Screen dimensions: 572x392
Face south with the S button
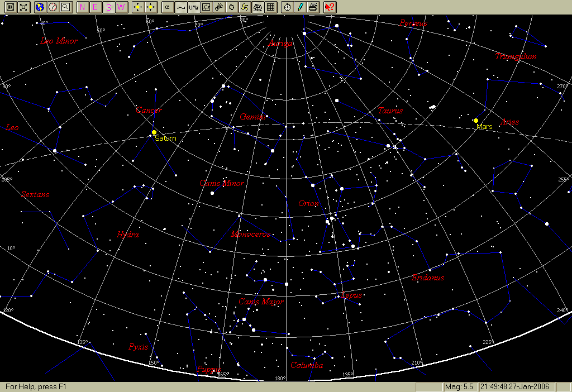(x=108, y=7)
